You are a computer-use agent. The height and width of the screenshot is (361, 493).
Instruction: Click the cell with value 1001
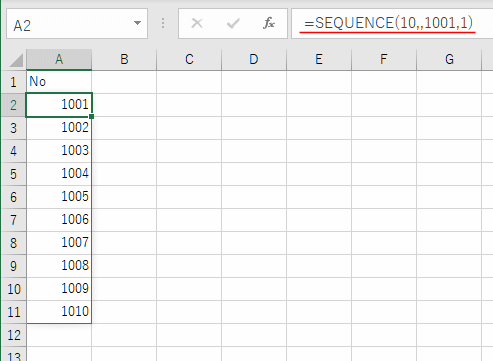click(59, 105)
